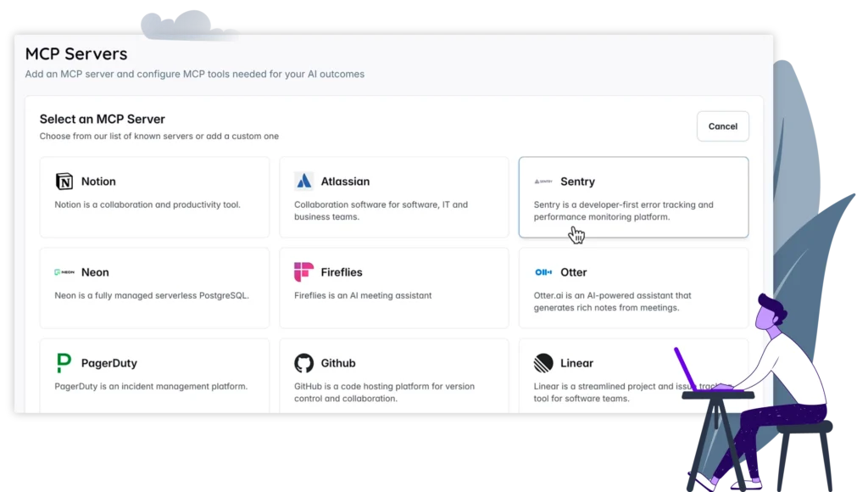The height and width of the screenshot is (492, 868).
Task: Click the Github logo icon
Action: pos(304,362)
